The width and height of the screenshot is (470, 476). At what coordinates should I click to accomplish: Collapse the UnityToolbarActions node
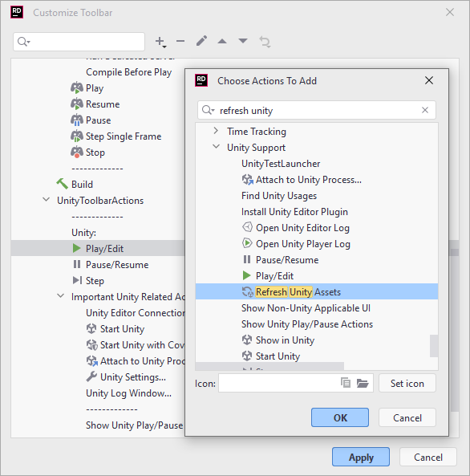[47, 200]
